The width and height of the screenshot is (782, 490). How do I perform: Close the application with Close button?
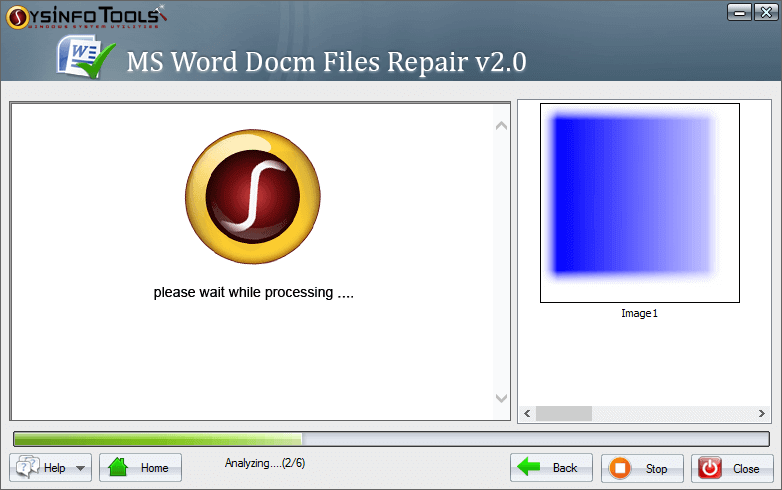click(x=732, y=469)
